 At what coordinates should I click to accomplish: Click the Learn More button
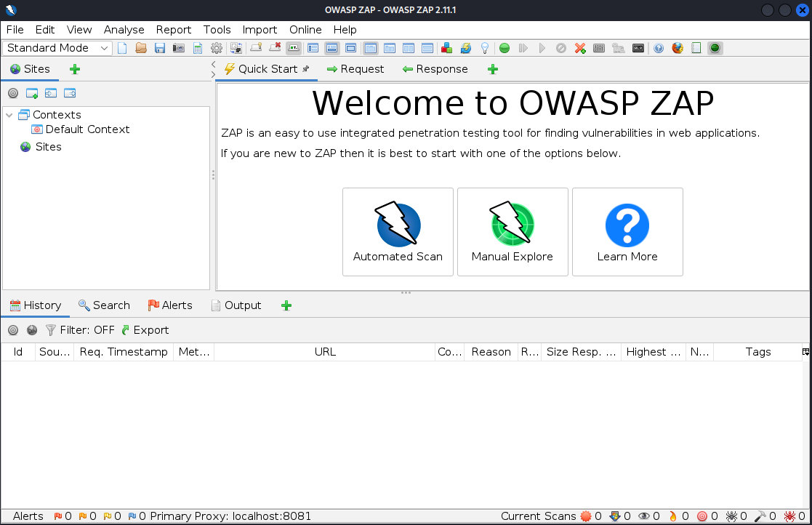click(x=627, y=232)
